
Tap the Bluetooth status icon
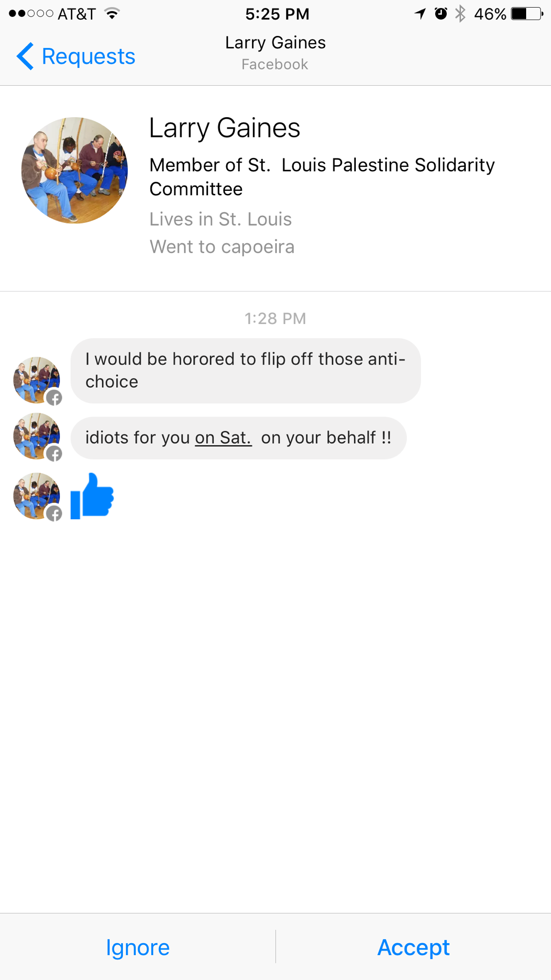pyautogui.click(x=460, y=14)
